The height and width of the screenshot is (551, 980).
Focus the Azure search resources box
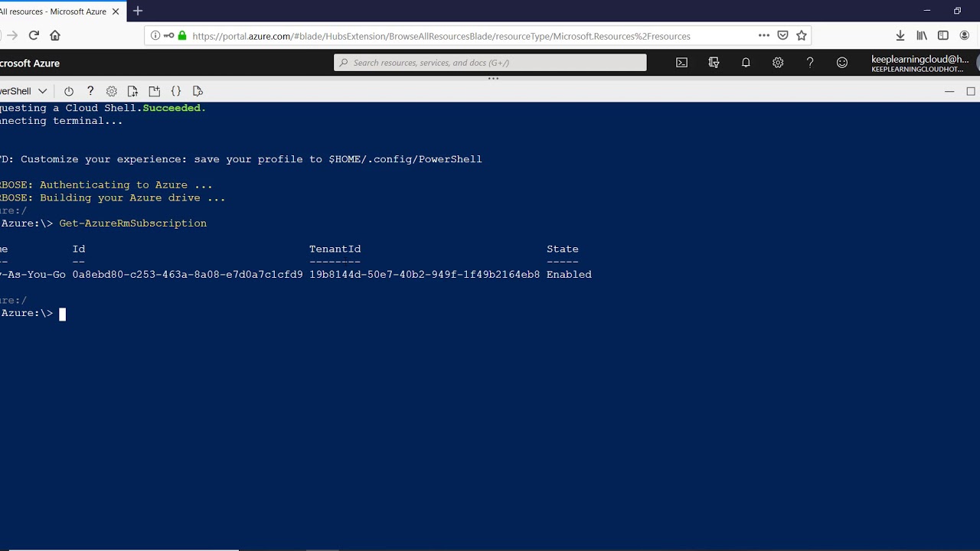(x=490, y=63)
